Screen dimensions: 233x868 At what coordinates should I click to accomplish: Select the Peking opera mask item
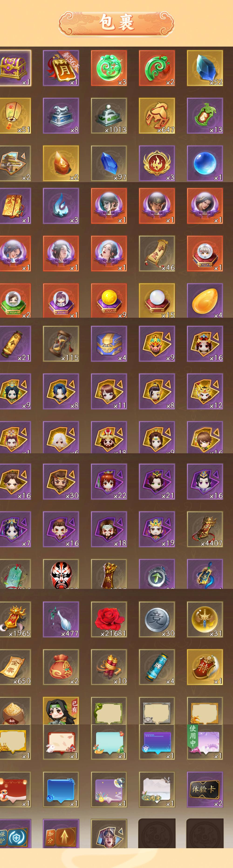click(61, 574)
